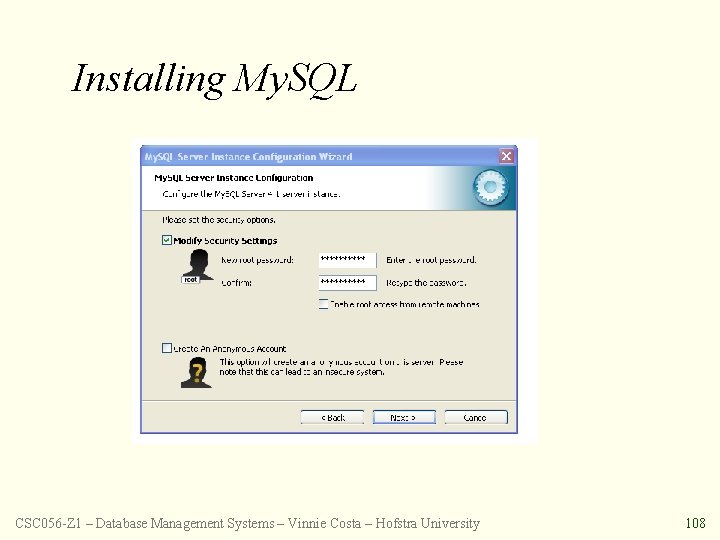
Task: Click the slide footer course text
Action: point(248,523)
